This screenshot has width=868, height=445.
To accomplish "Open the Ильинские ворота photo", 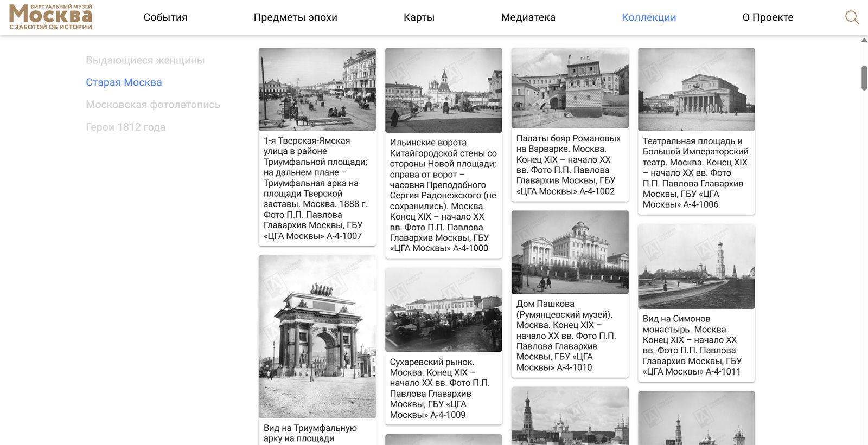I will (443, 91).
